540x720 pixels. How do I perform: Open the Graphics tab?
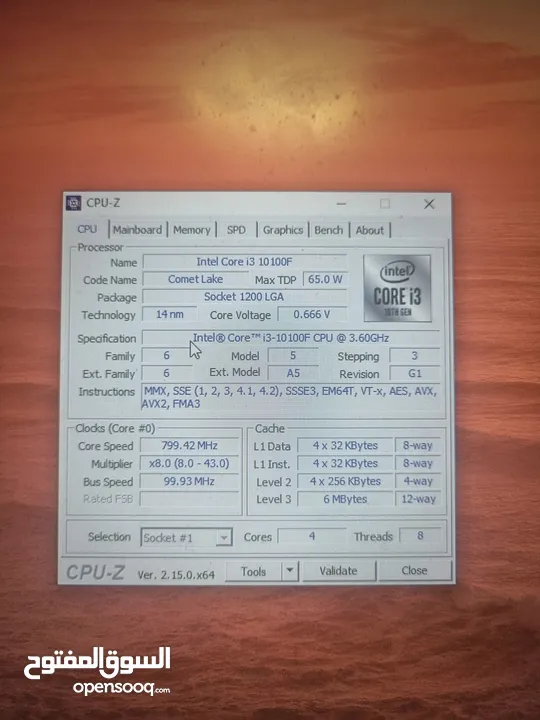click(x=283, y=230)
